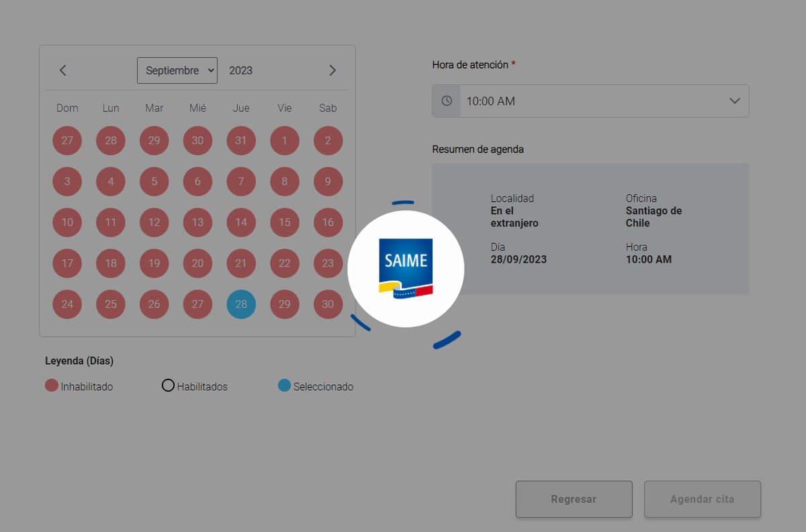Pick day 13 in the calendar
Viewport: 806px width, 532px height.
point(197,222)
